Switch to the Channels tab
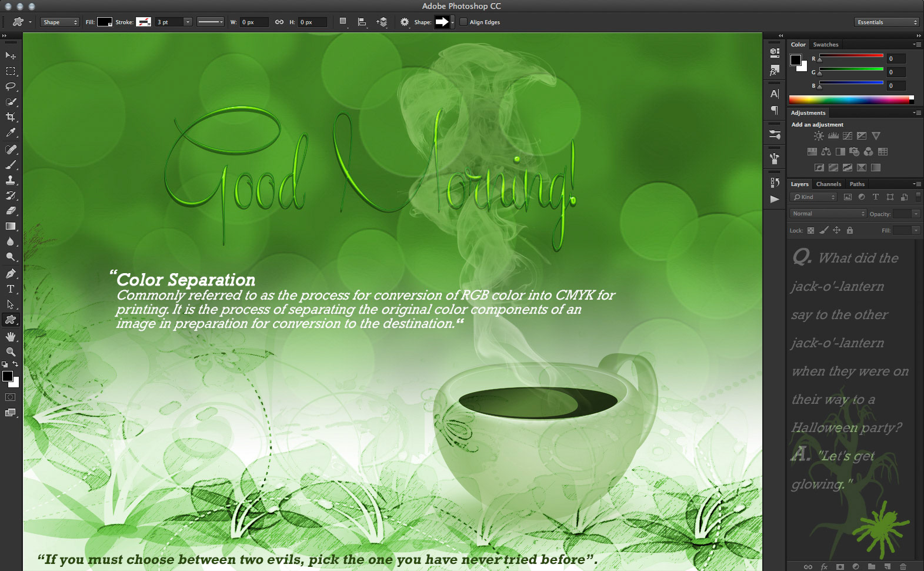This screenshot has width=924, height=571. click(828, 184)
